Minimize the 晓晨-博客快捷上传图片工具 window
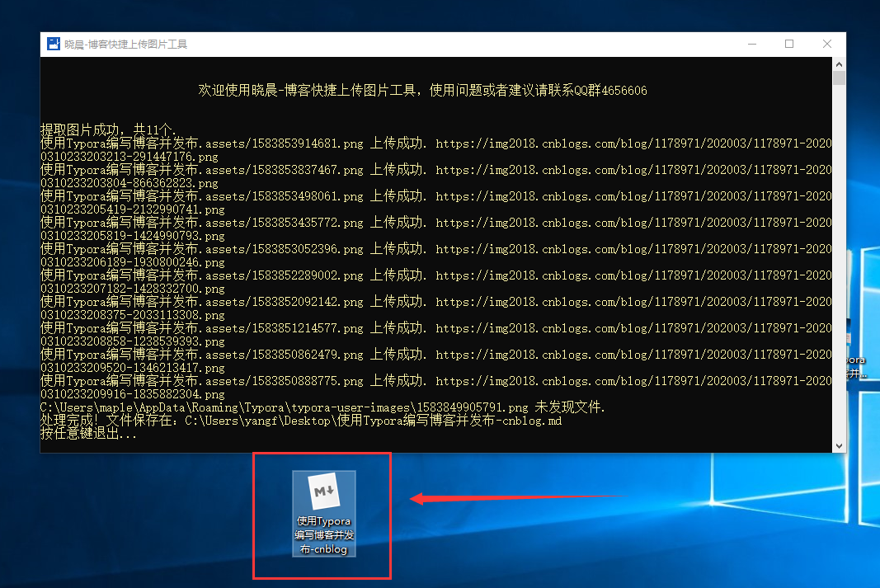The width and height of the screenshot is (880, 588). [752, 44]
